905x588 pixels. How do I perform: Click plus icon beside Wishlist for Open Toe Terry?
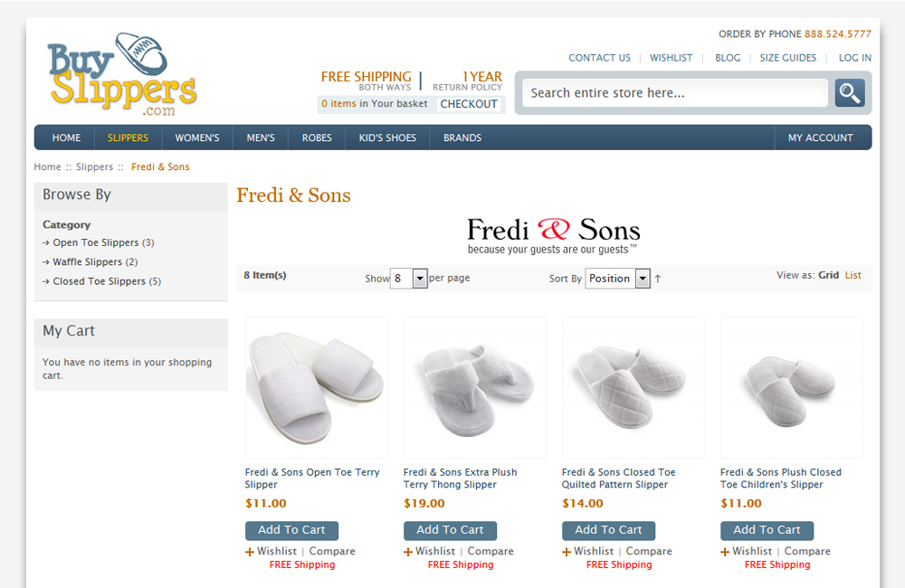click(250, 552)
